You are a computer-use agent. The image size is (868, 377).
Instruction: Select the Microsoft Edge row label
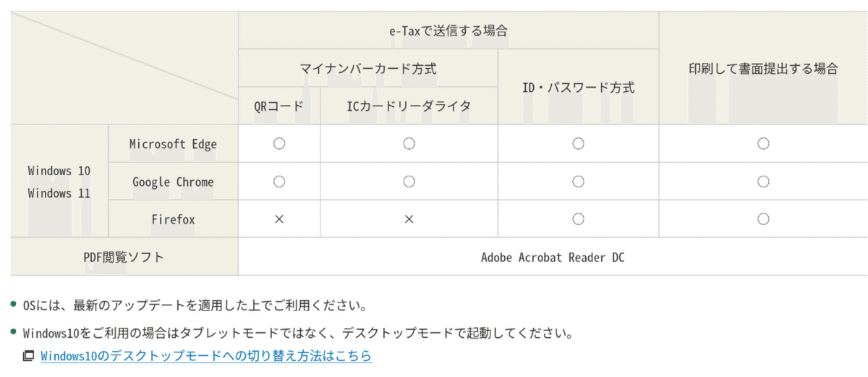click(173, 143)
